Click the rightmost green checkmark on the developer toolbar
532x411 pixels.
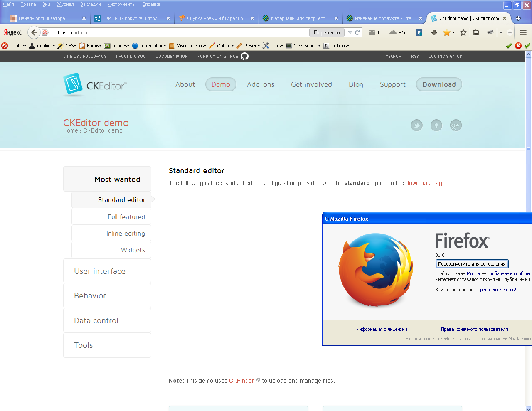tap(527, 46)
